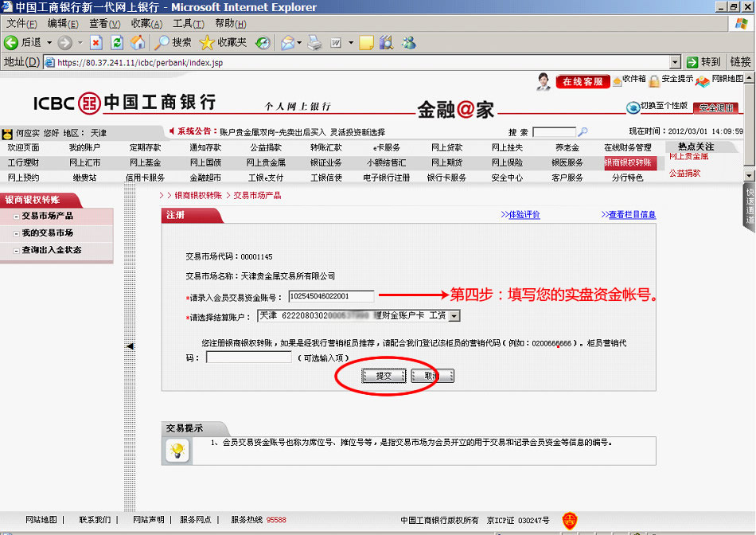The image size is (756, 535).
Task: Open the address bar dropdown arrow
Action: point(675,62)
